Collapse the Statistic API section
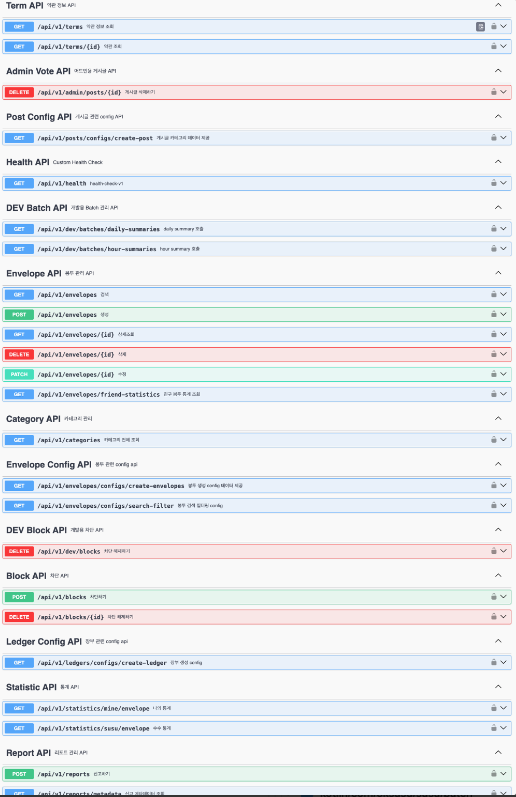 coord(498,687)
